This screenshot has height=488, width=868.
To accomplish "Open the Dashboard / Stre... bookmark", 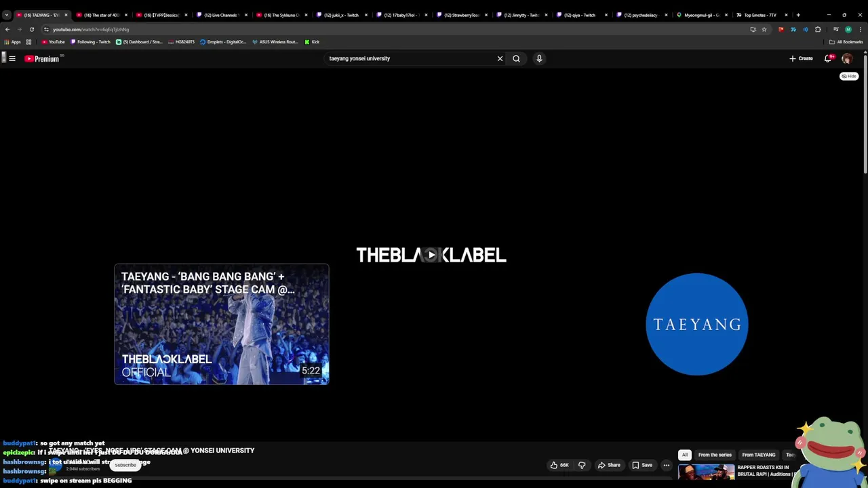I will [x=139, y=42].
